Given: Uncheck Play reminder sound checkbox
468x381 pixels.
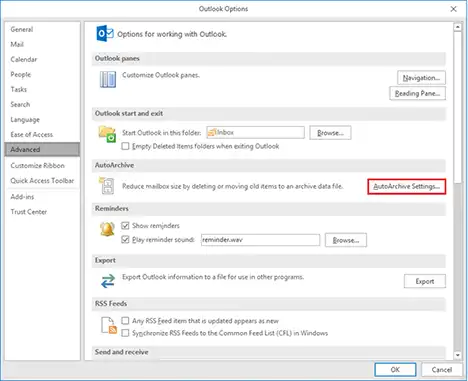Looking at the screenshot, I should [125, 240].
